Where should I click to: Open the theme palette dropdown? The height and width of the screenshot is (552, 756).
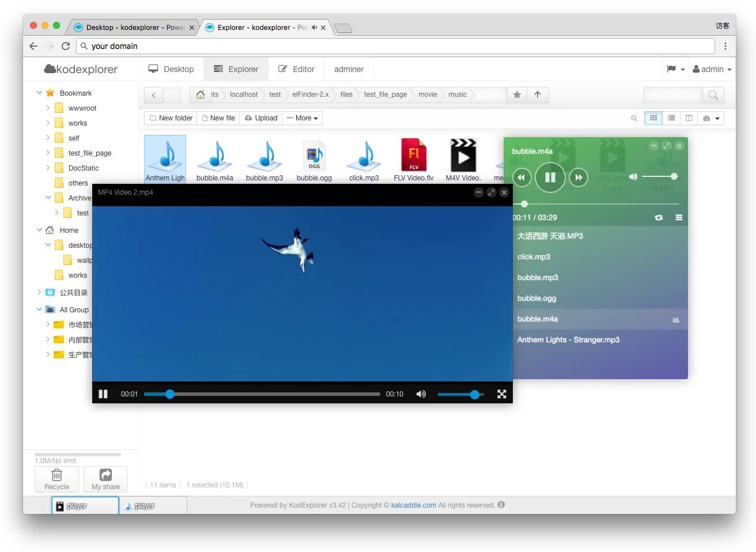pos(711,118)
